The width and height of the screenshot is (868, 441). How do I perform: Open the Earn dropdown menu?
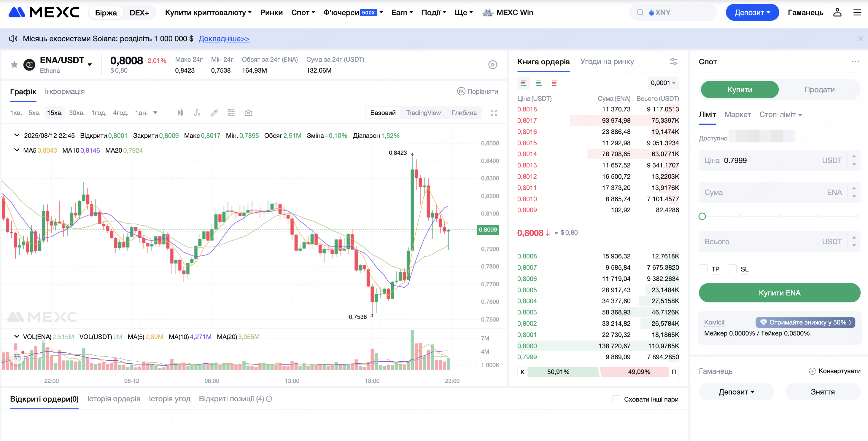[402, 12]
